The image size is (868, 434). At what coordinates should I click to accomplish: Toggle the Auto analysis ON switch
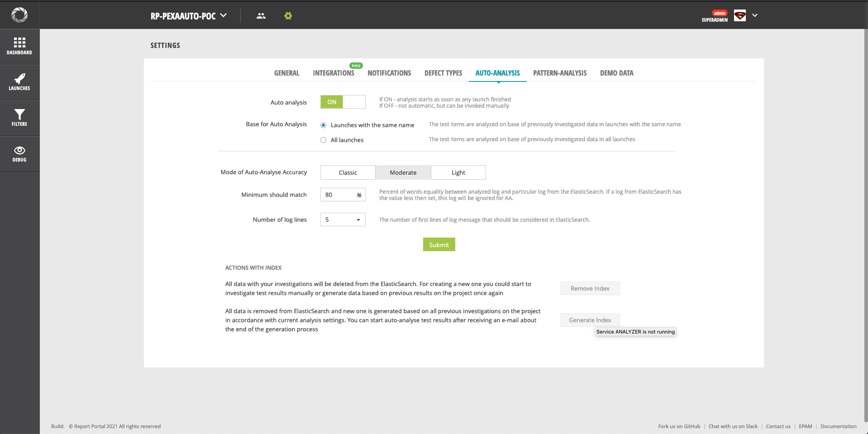(x=343, y=102)
